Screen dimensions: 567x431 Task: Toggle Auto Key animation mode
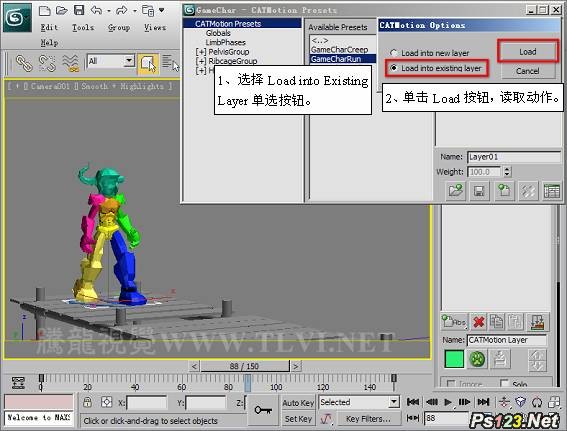(298, 402)
